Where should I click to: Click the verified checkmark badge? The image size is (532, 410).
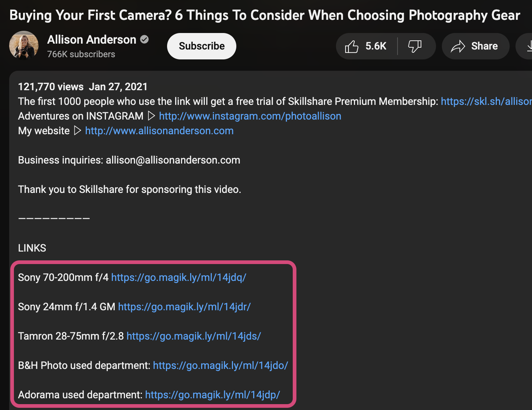pyautogui.click(x=145, y=40)
